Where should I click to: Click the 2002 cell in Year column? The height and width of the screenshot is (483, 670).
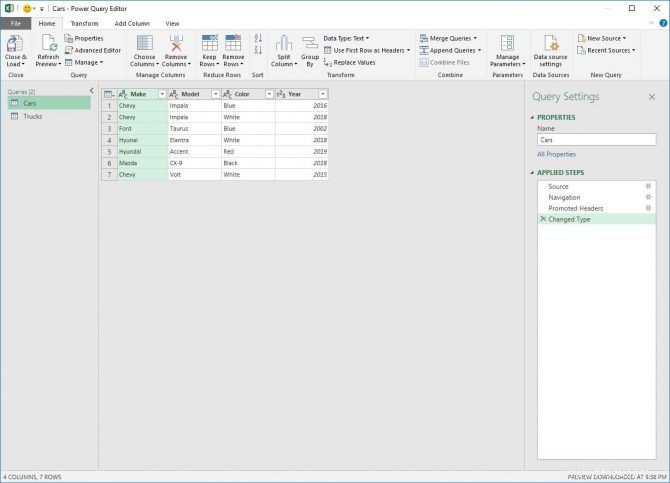point(302,129)
